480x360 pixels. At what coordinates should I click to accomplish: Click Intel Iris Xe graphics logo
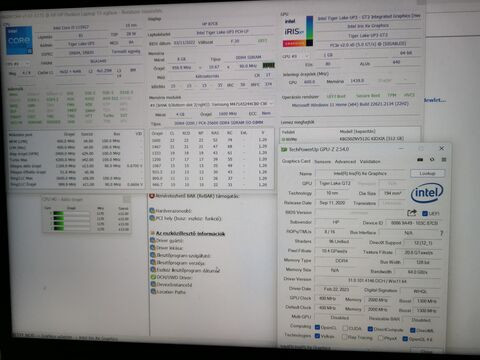(298, 32)
